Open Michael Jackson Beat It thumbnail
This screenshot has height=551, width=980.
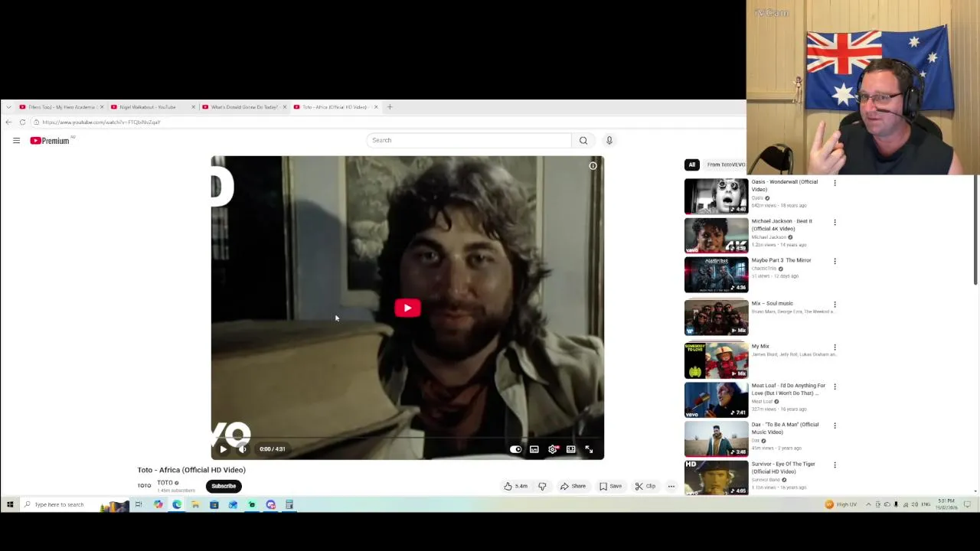(716, 235)
